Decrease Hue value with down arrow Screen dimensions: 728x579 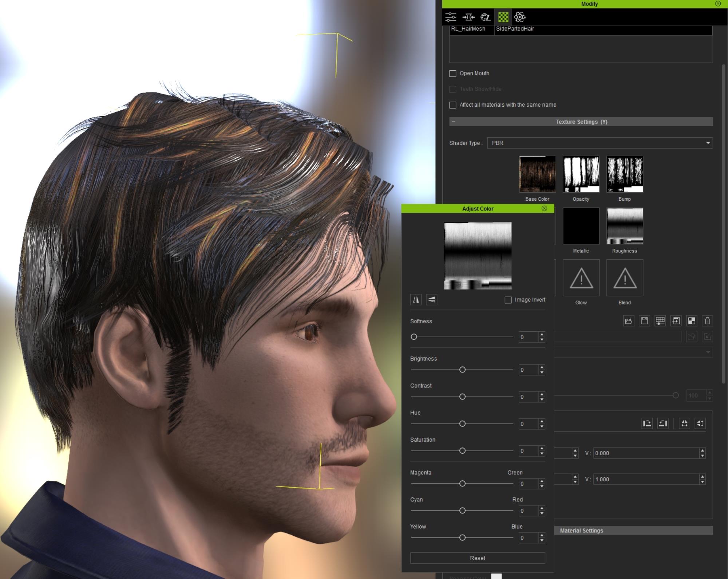coord(542,426)
